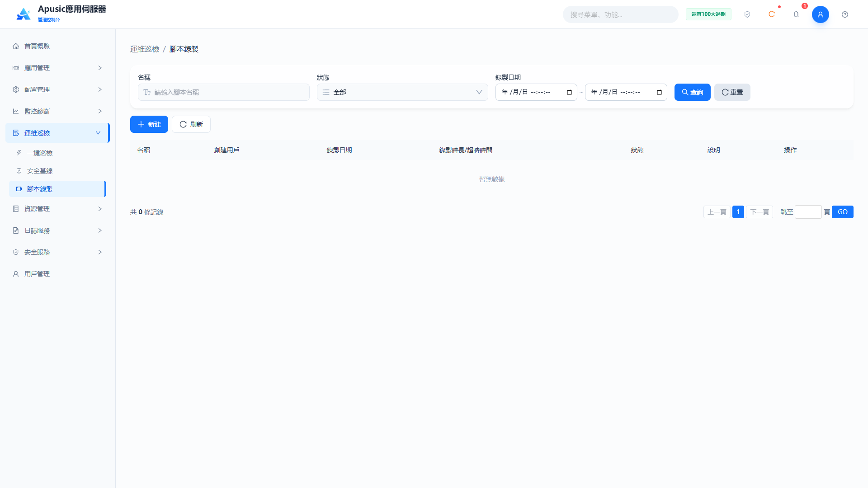This screenshot has height=488, width=868.
Task: Open 一鍵巡檢 submenu item
Action: click(x=57, y=153)
